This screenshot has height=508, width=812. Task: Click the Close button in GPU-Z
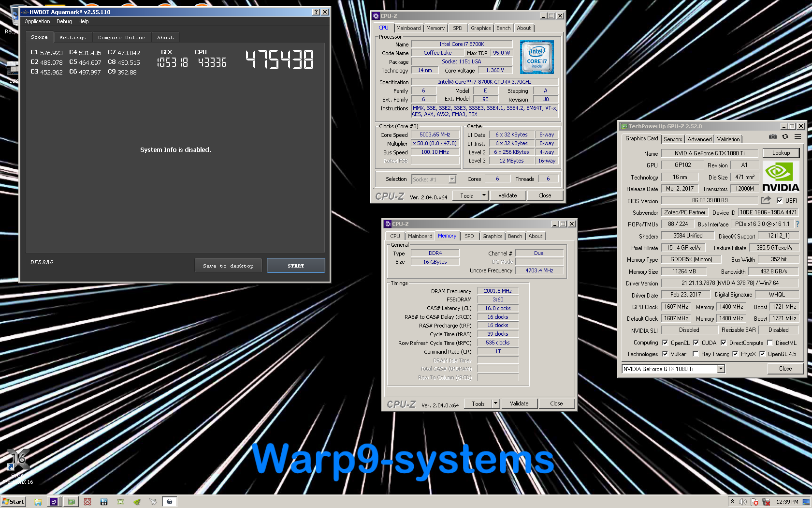tap(785, 369)
